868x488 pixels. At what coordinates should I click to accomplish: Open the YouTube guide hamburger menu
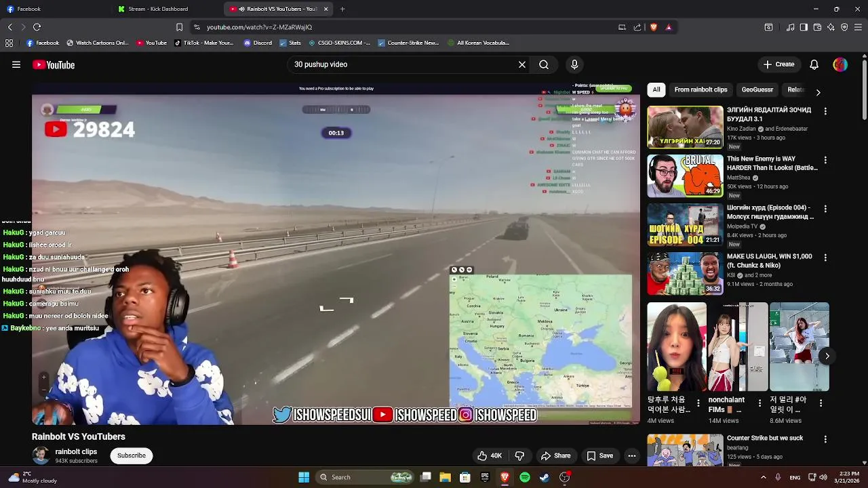tap(16, 64)
